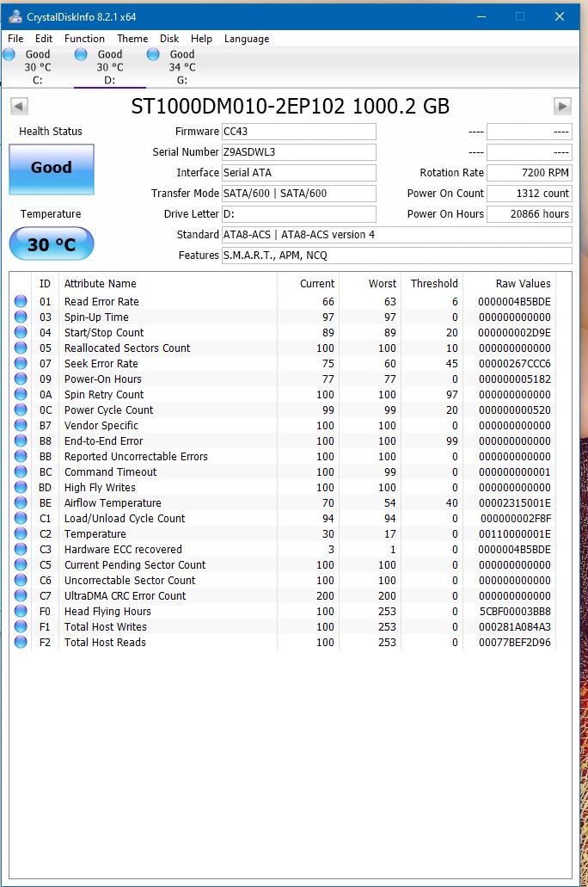Click status orb for Total Host Reads
Viewport: 588px width, 887px height.
point(21,642)
